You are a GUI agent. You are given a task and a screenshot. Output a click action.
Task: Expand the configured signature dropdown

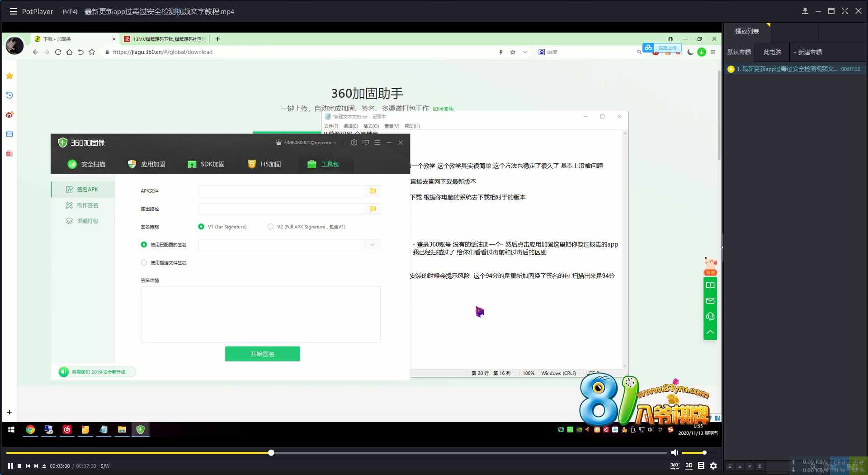[373, 245]
